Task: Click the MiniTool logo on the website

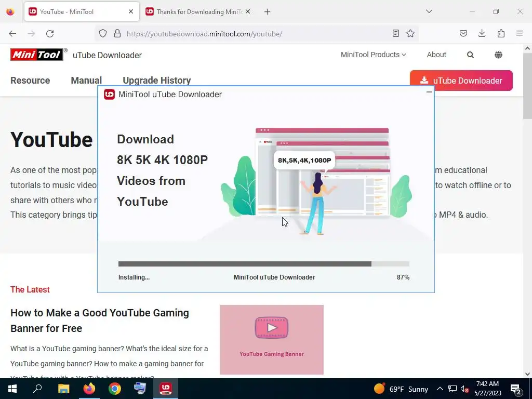Action: tap(37, 55)
